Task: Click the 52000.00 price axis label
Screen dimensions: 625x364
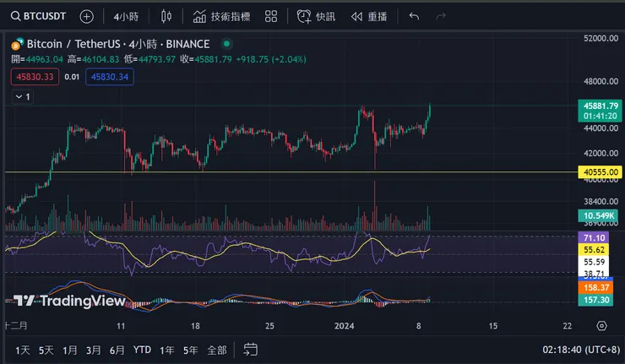Action: (601, 38)
